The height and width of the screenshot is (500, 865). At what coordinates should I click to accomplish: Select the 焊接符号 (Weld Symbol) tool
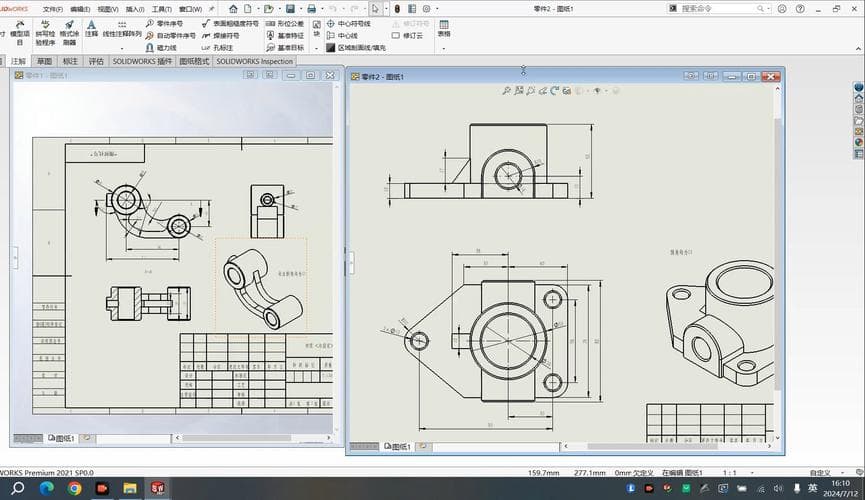click(x=221, y=35)
